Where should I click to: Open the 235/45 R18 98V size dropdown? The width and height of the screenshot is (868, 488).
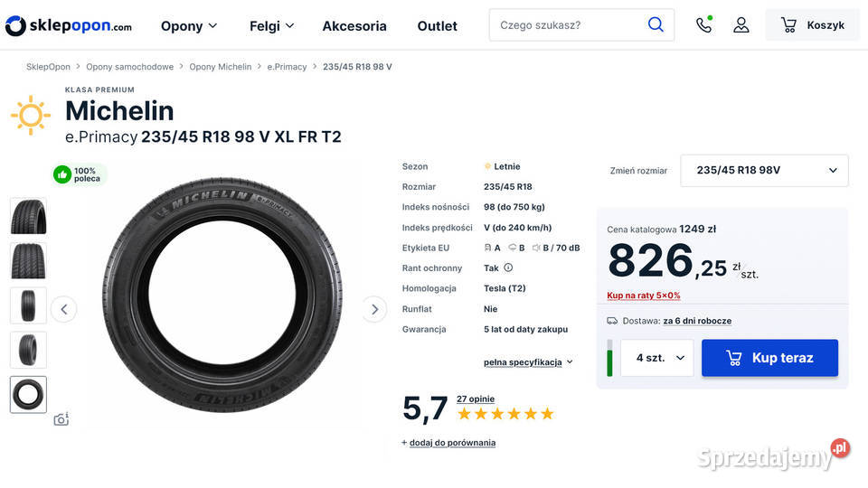point(764,171)
